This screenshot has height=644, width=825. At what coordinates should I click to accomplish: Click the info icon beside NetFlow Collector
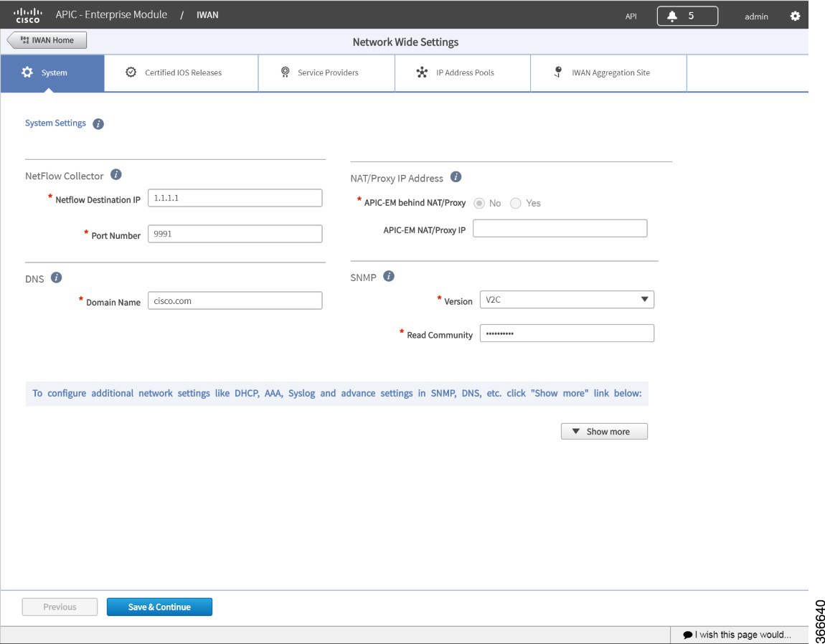[116, 175]
